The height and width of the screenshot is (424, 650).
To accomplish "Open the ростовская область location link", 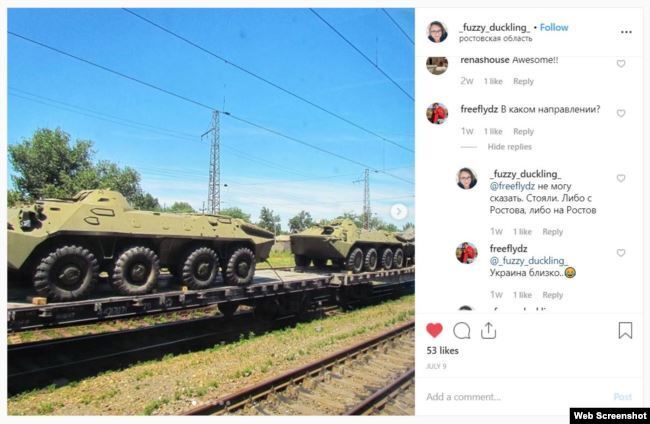I will pos(495,39).
